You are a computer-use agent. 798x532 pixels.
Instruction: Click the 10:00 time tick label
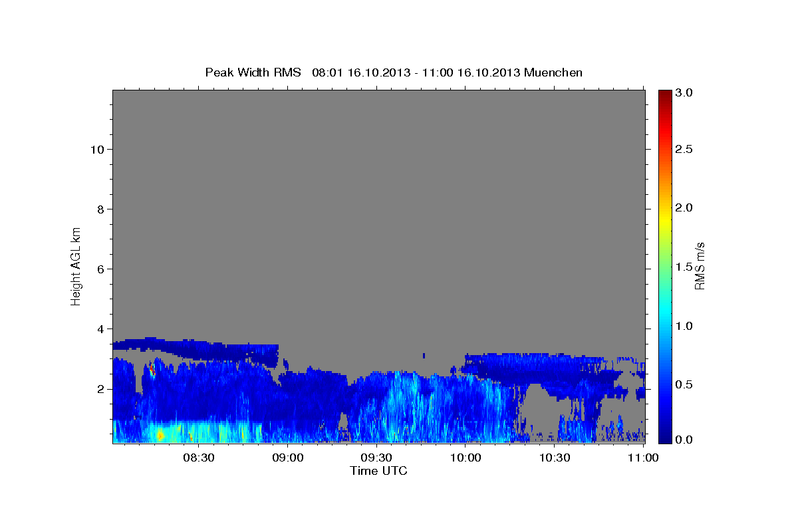[465, 458]
